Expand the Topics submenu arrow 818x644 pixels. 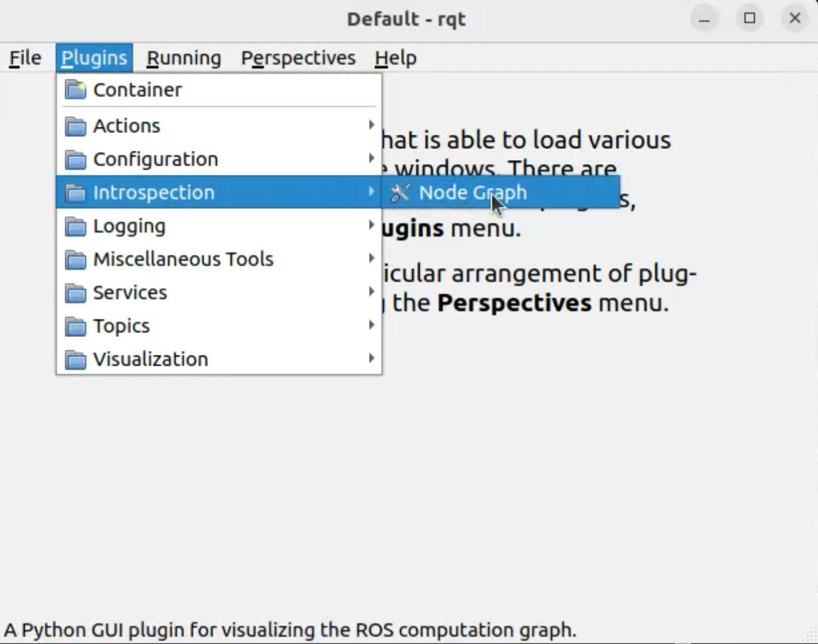(x=371, y=325)
